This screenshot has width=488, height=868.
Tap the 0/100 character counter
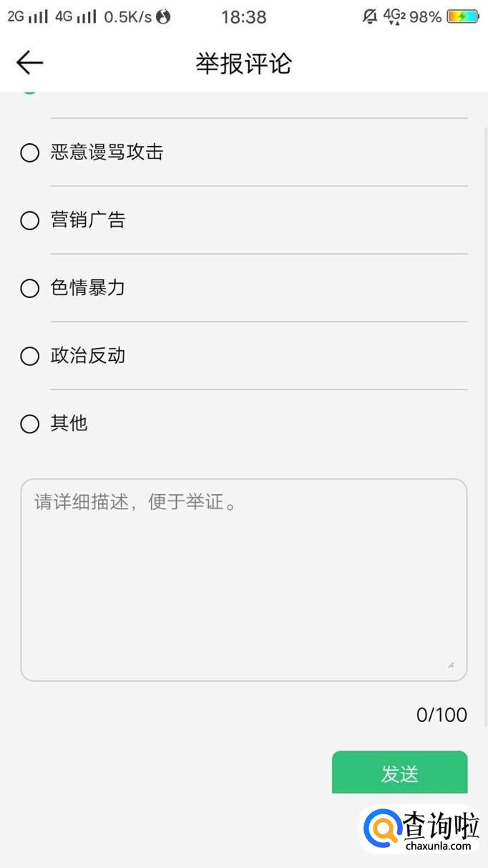coord(441,715)
